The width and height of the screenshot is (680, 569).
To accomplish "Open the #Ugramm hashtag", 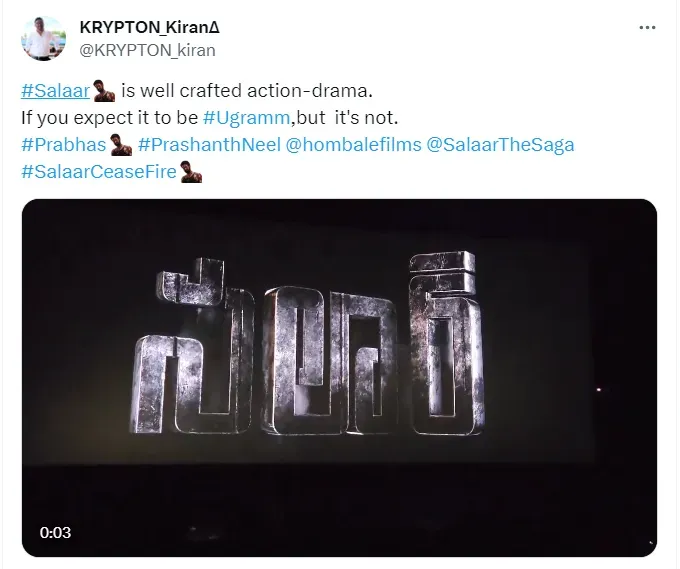I will pos(246,118).
